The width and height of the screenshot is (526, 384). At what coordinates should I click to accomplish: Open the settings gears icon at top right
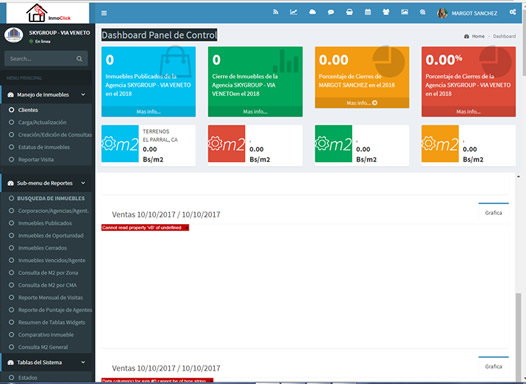513,12
